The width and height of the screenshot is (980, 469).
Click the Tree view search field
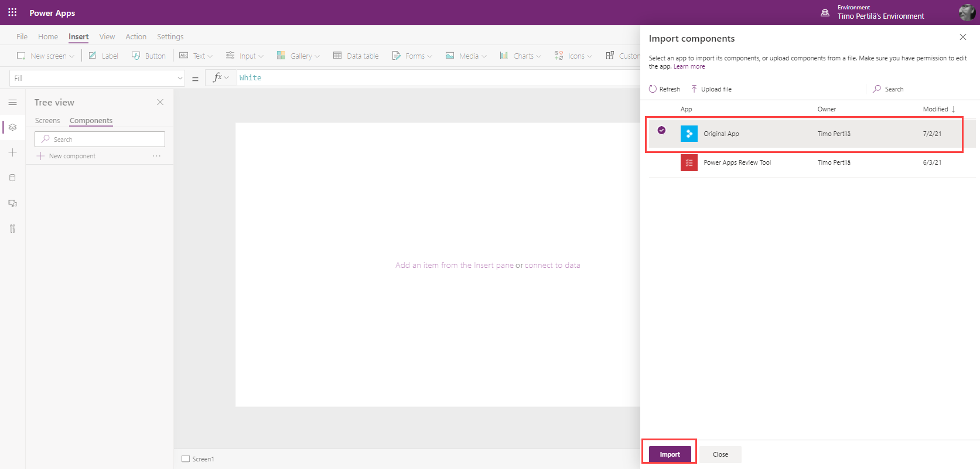coord(100,140)
